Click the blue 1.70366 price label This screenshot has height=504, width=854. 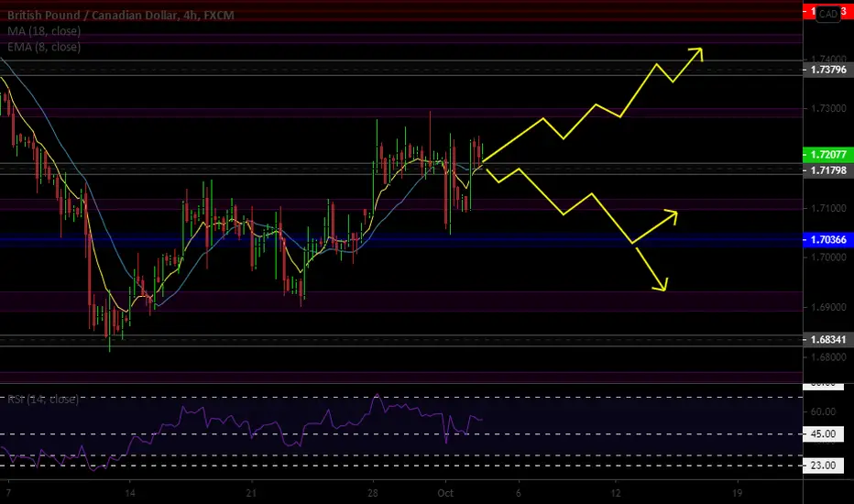828,240
